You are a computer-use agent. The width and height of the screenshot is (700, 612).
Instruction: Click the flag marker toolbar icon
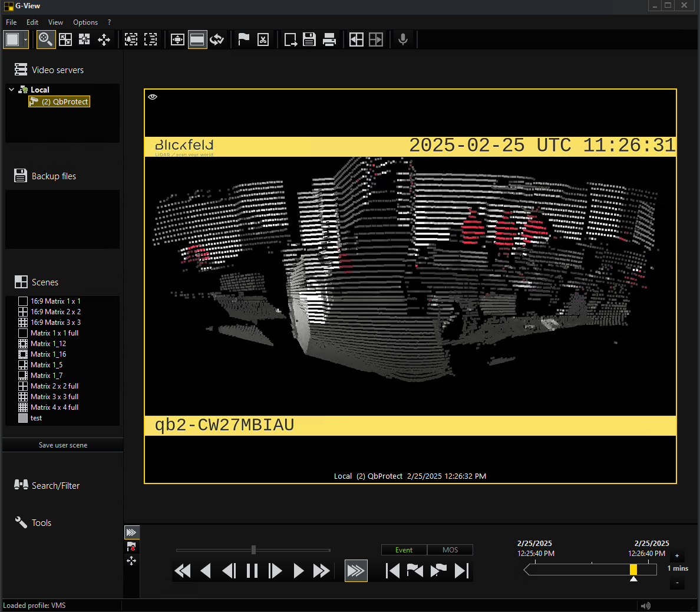[x=243, y=40]
